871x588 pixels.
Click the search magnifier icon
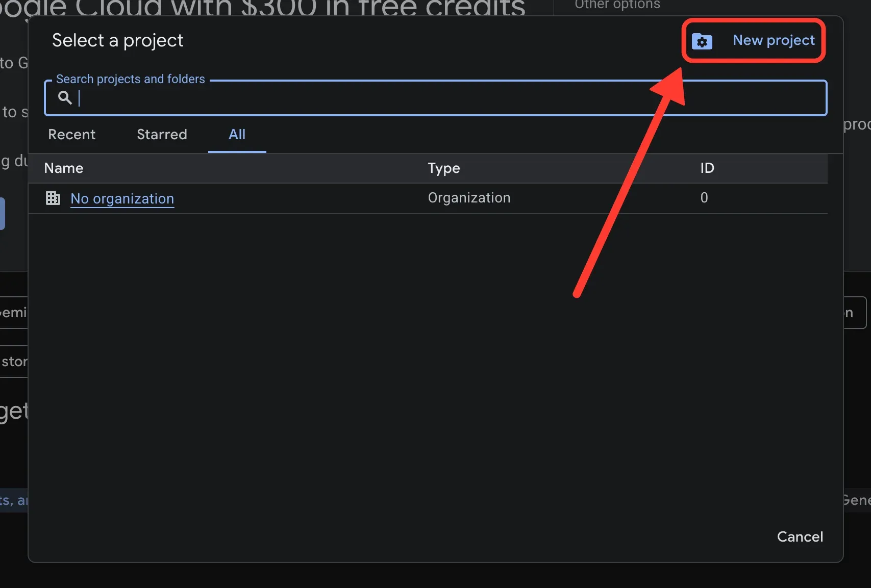[x=65, y=97]
